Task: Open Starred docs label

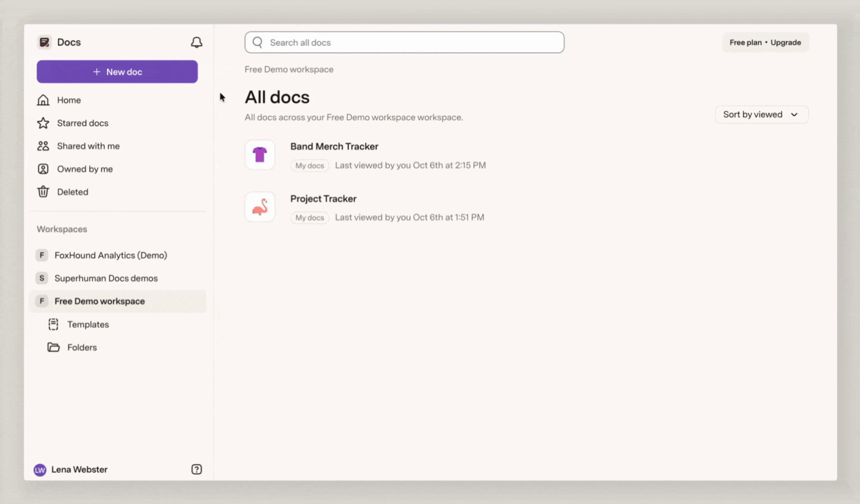Action: click(x=83, y=123)
